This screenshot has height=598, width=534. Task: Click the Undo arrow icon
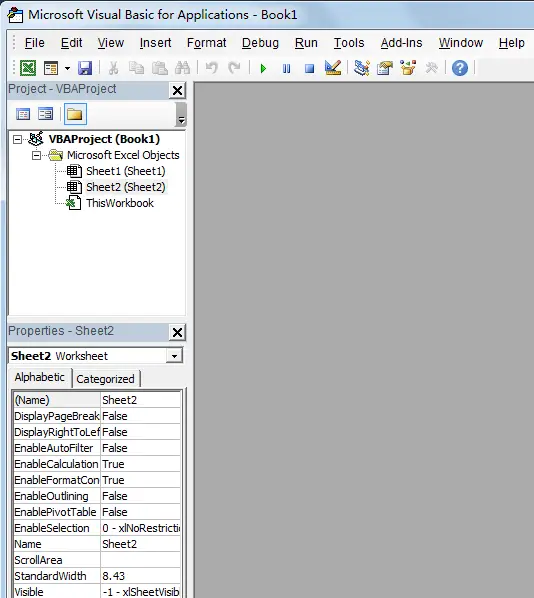coord(211,68)
